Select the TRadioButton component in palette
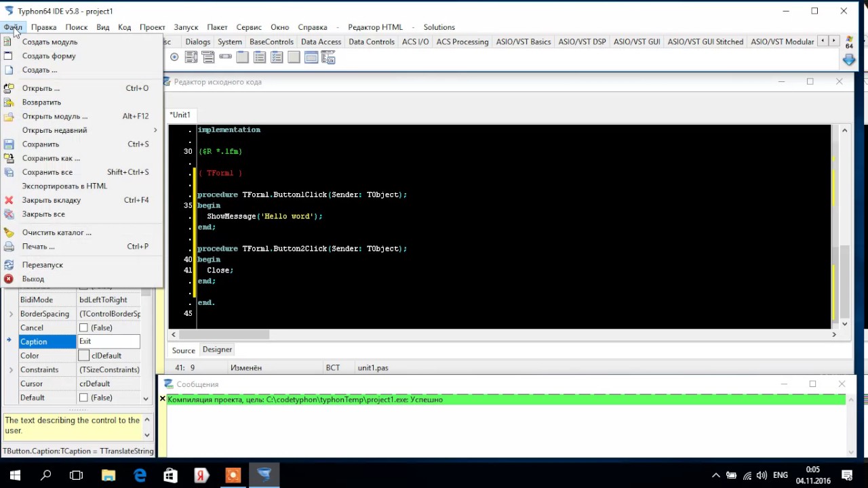This screenshot has height=488, width=868. (x=174, y=58)
